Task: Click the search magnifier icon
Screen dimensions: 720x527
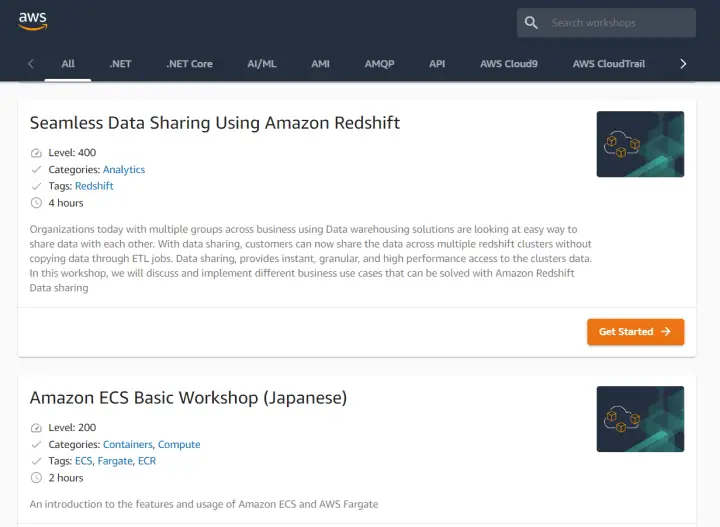Action: click(x=532, y=23)
